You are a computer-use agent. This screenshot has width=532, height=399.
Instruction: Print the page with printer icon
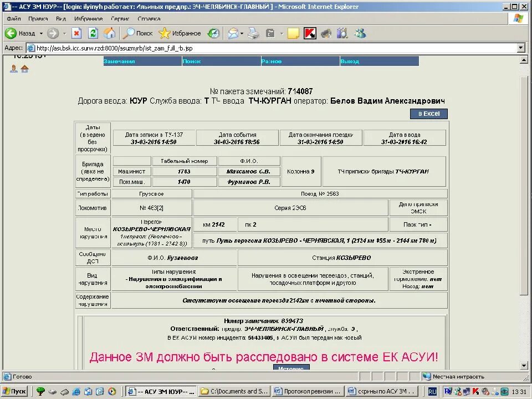pyautogui.click(x=253, y=33)
